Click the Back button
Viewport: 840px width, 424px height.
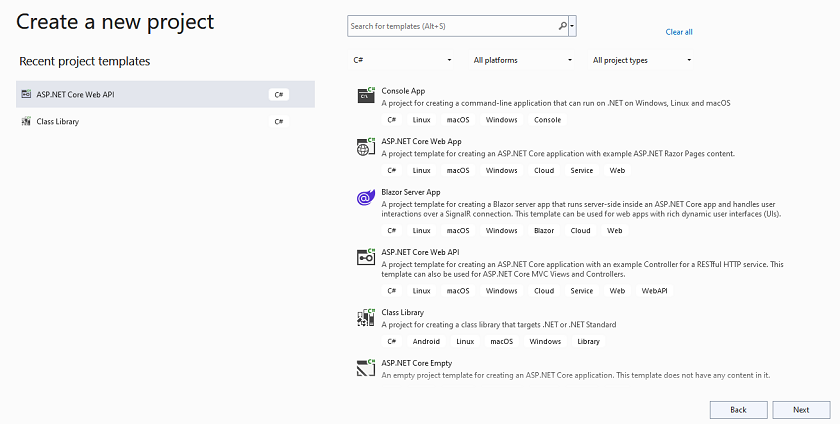coord(738,410)
